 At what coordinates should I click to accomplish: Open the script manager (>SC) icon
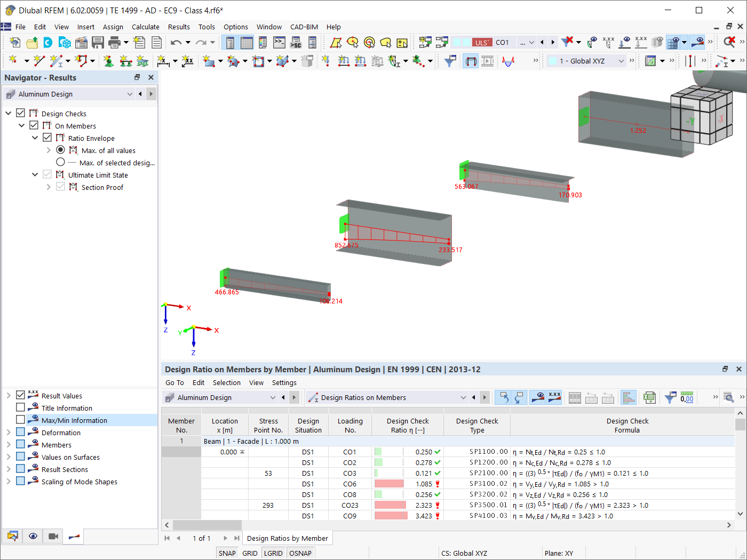[x=296, y=43]
